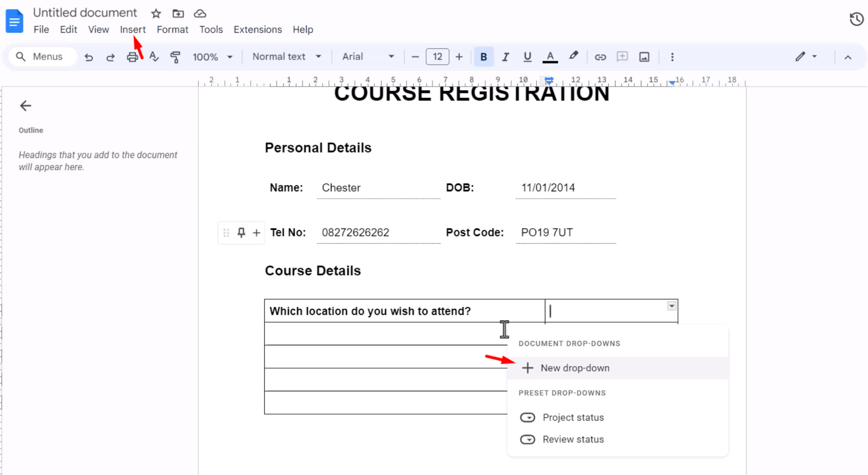Open the Format menu
The height and width of the screenshot is (475, 868).
(172, 29)
